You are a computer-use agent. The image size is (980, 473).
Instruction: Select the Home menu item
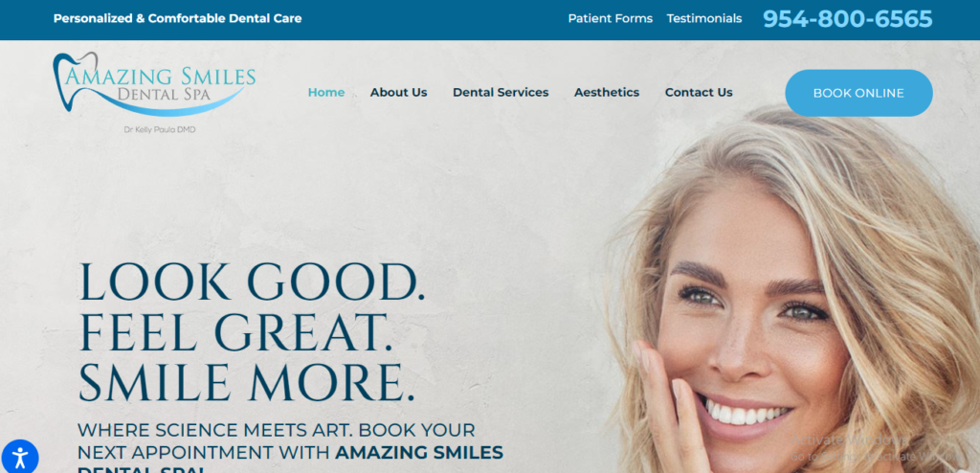click(x=326, y=93)
